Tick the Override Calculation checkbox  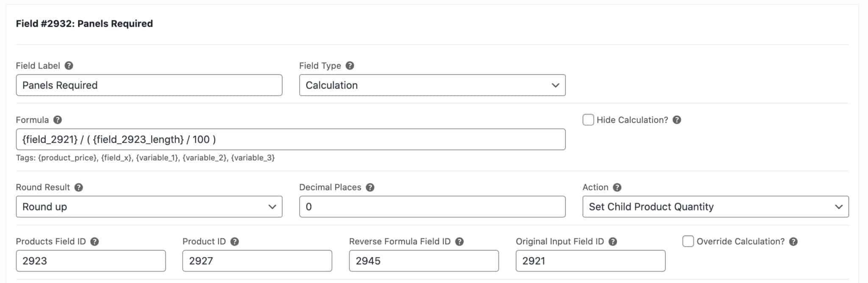point(688,241)
